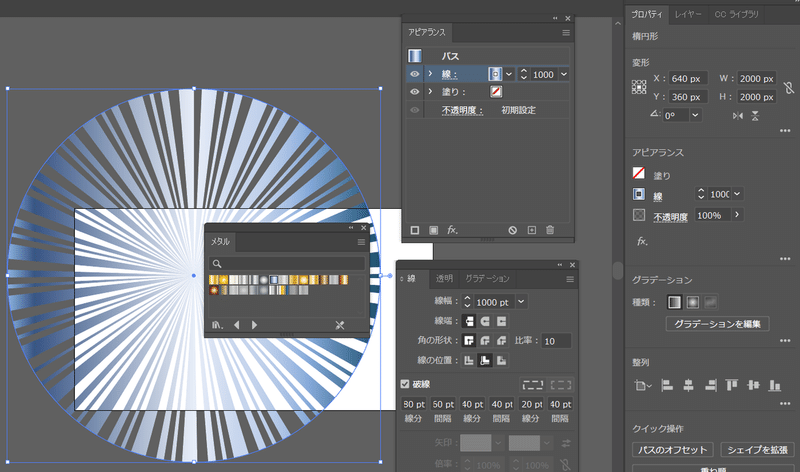Screen dimensions: 800x472
Task: Load next swatch library in Metal panel
Action: click(x=254, y=325)
